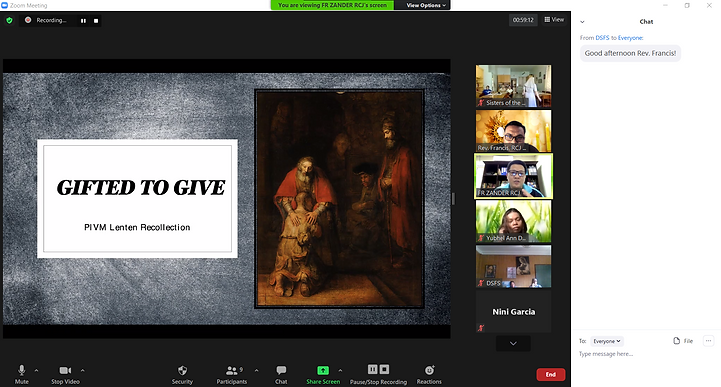Click the PIVM Lenten Recollection subtitle
Screen dimensions: 721x387
[x=137, y=228]
